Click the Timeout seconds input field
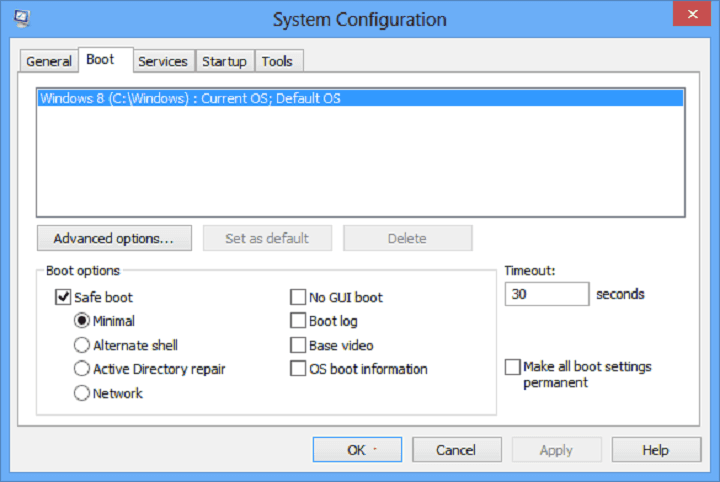 point(547,294)
